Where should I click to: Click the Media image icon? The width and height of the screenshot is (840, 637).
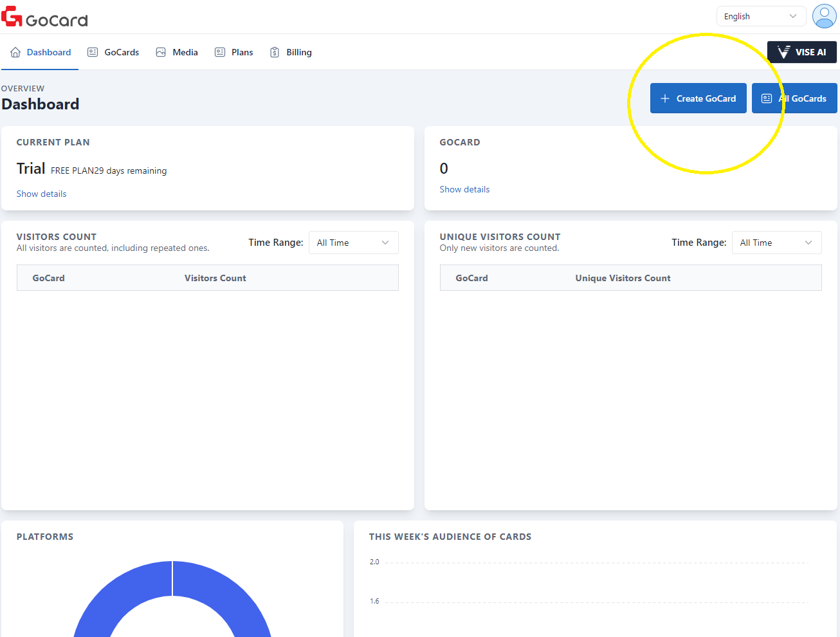pos(161,52)
